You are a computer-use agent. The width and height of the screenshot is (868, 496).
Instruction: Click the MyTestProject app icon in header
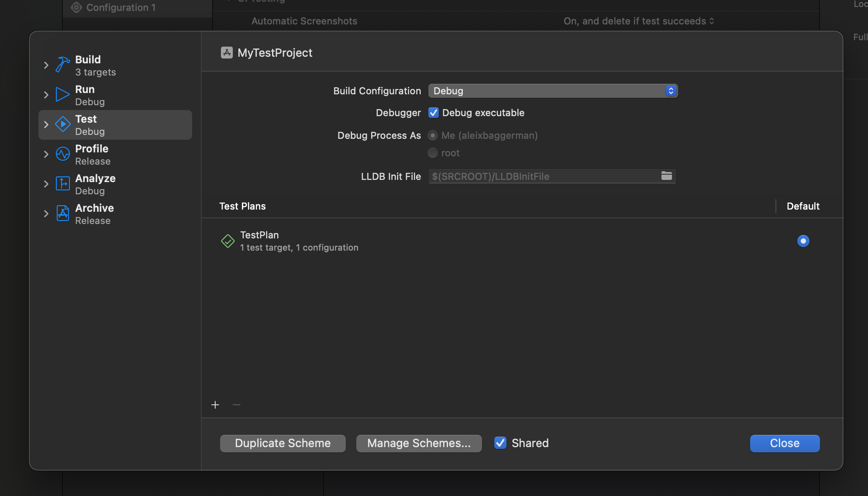click(227, 53)
